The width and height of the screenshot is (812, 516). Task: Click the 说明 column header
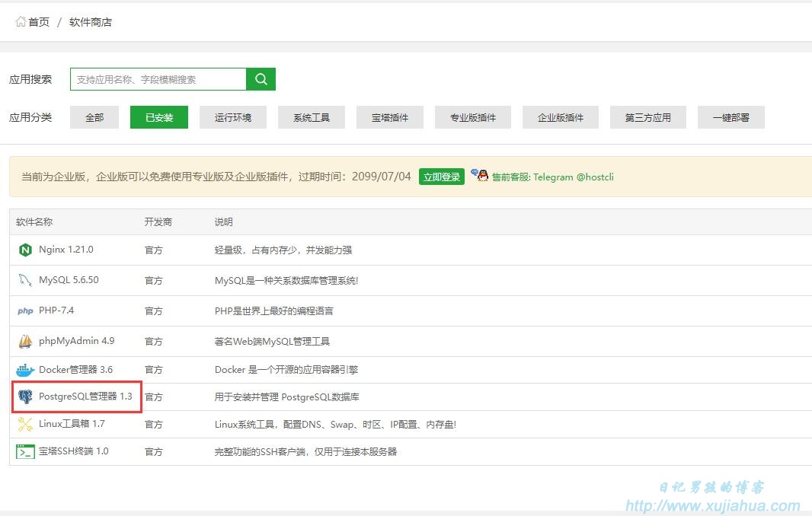(224, 222)
